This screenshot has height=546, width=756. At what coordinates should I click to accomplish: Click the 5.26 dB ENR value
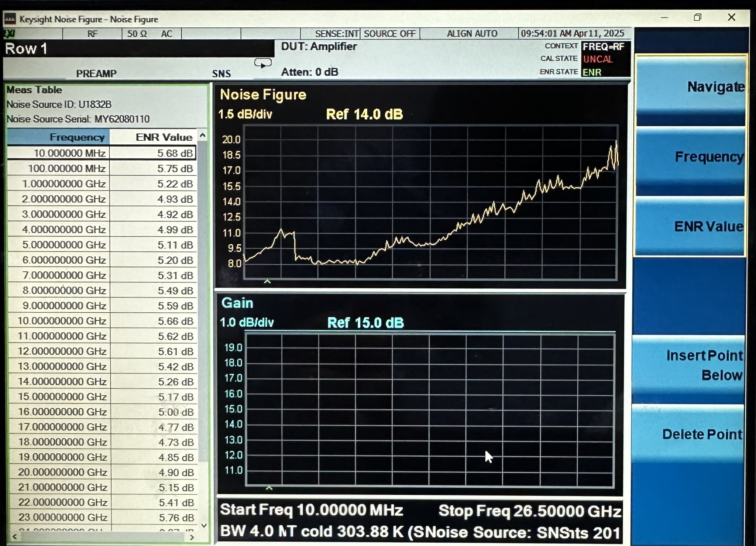click(176, 382)
